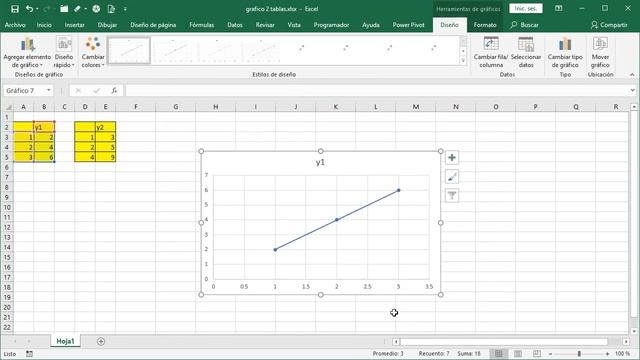Open Customize Quick Access Toolbar dropdown

pyautogui.click(x=125, y=9)
